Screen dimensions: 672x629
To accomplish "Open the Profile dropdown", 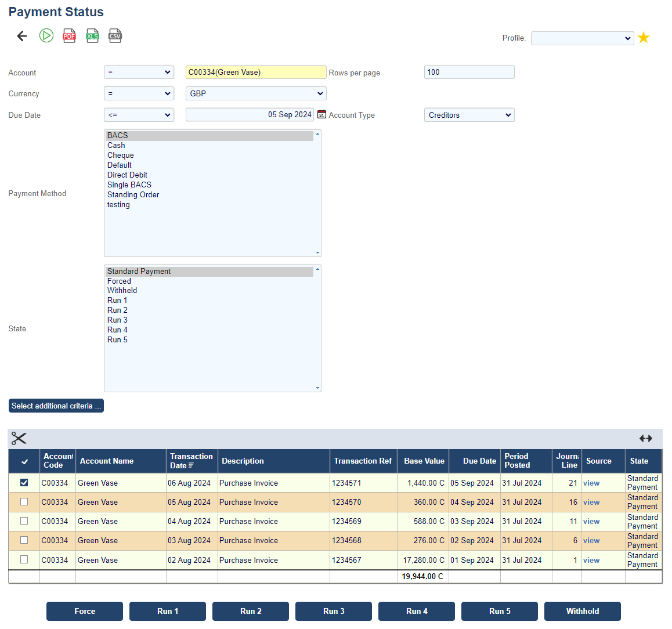I will [x=582, y=38].
